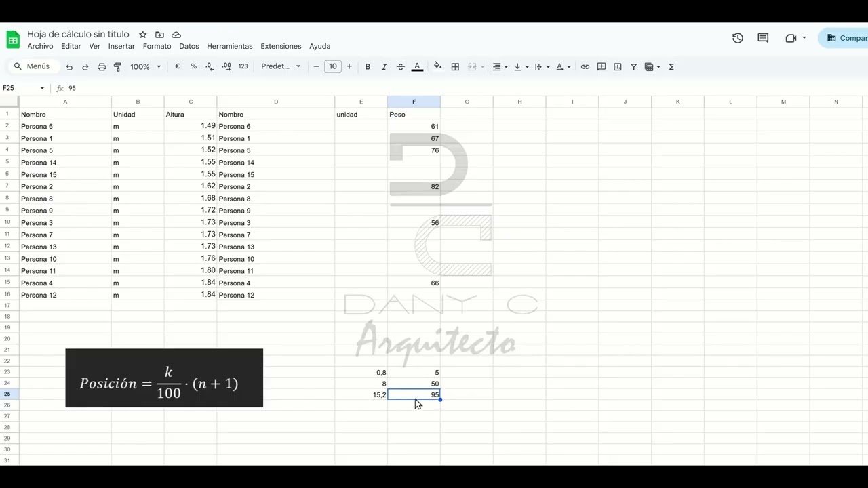Format as percent icon

(194, 66)
